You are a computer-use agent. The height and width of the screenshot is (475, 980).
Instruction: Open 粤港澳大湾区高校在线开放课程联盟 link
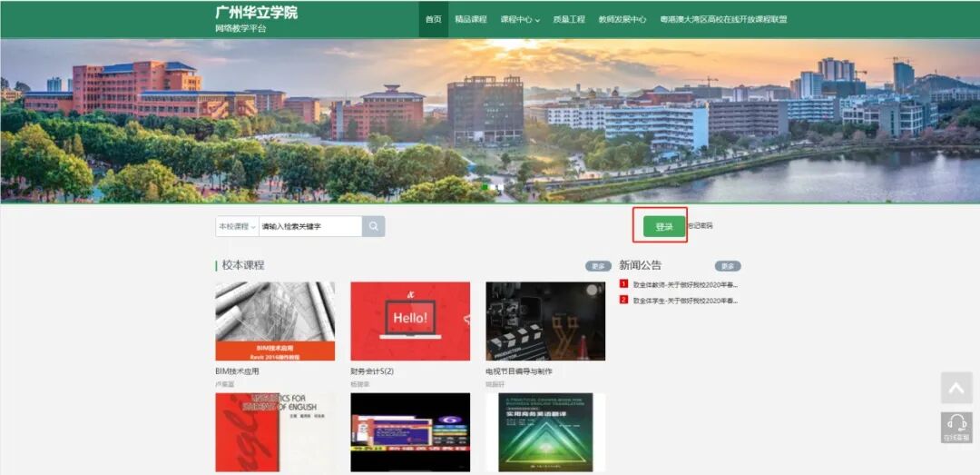723,19
